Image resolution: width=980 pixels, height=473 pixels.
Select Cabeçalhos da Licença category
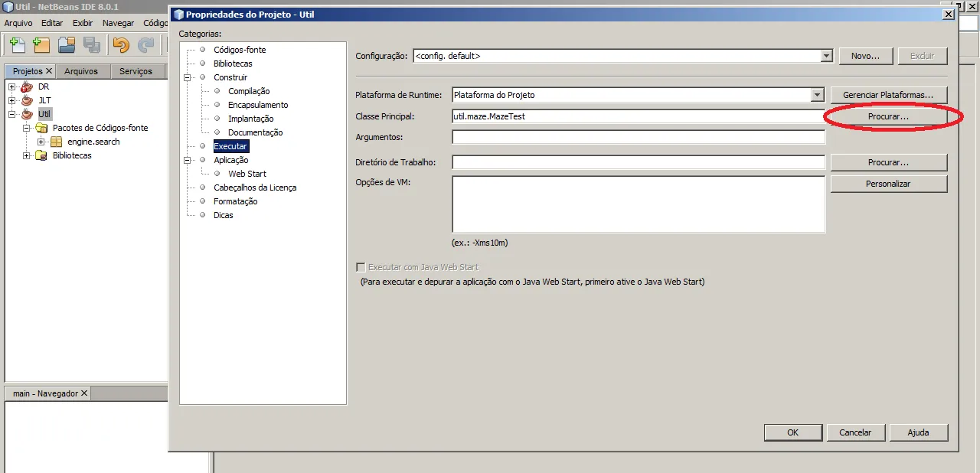(255, 188)
